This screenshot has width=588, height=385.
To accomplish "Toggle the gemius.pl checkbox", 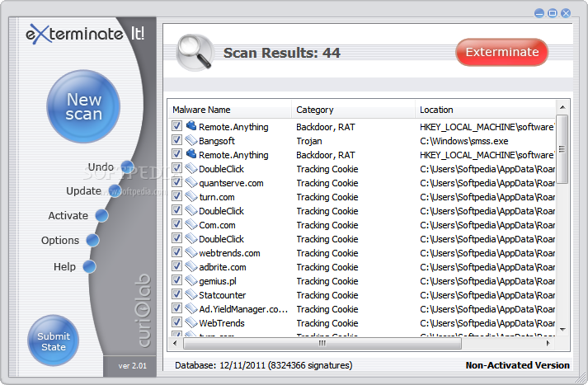I will pyautogui.click(x=176, y=280).
